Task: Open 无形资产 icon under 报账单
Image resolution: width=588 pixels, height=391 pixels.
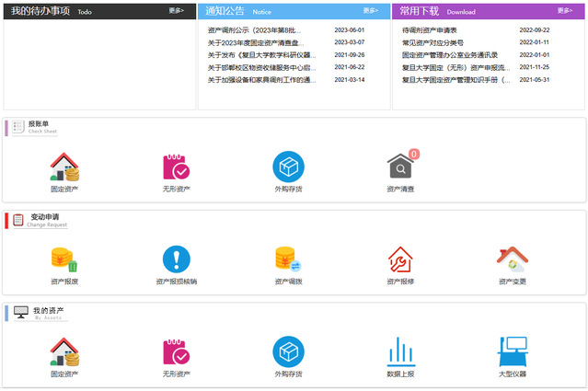Action: point(176,167)
